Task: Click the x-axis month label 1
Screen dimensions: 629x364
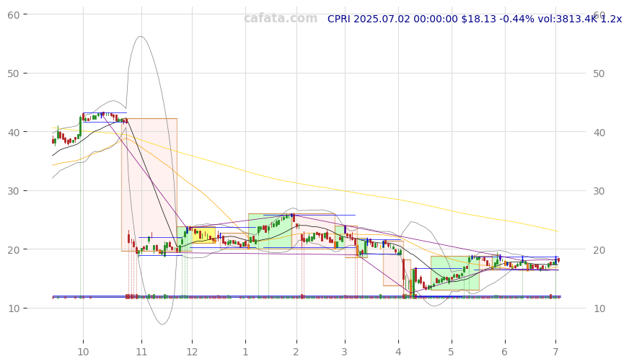Action: 245,352
